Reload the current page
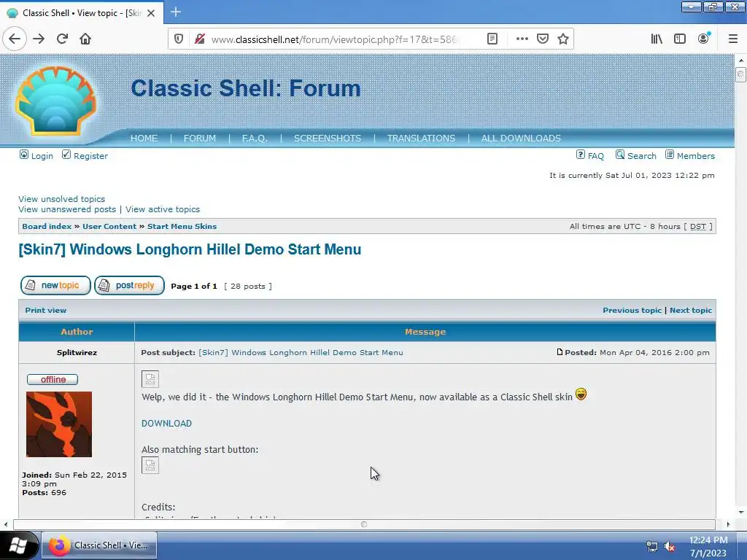This screenshot has width=747, height=560. click(62, 39)
